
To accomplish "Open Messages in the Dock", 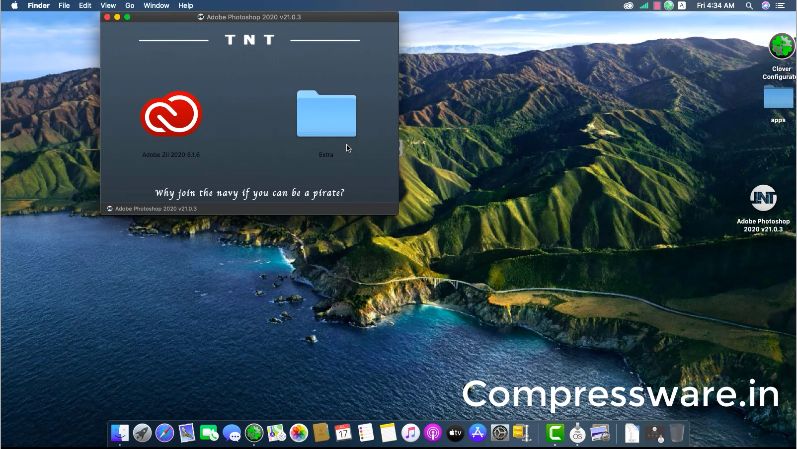I will pos(232,433).
